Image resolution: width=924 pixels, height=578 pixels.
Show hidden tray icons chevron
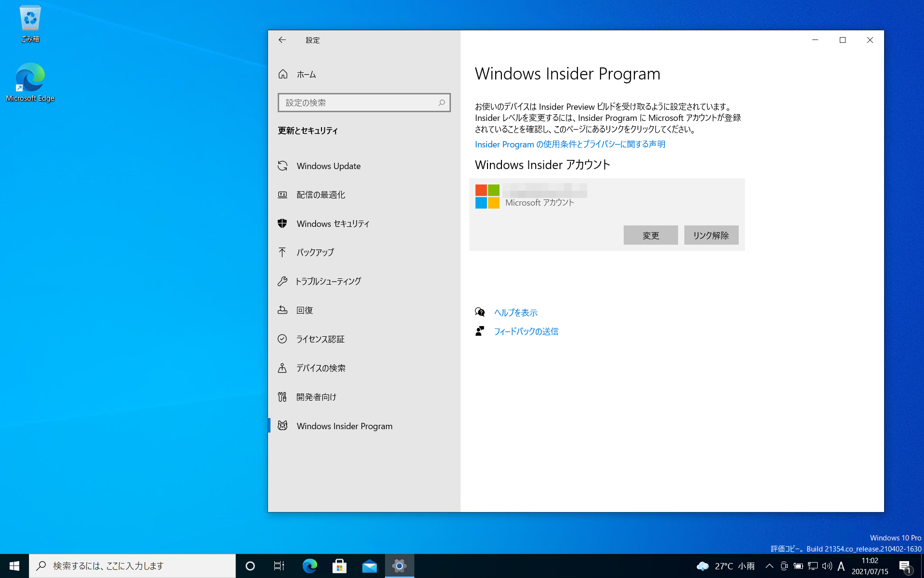pyautogui.click(x=770, y=566)
